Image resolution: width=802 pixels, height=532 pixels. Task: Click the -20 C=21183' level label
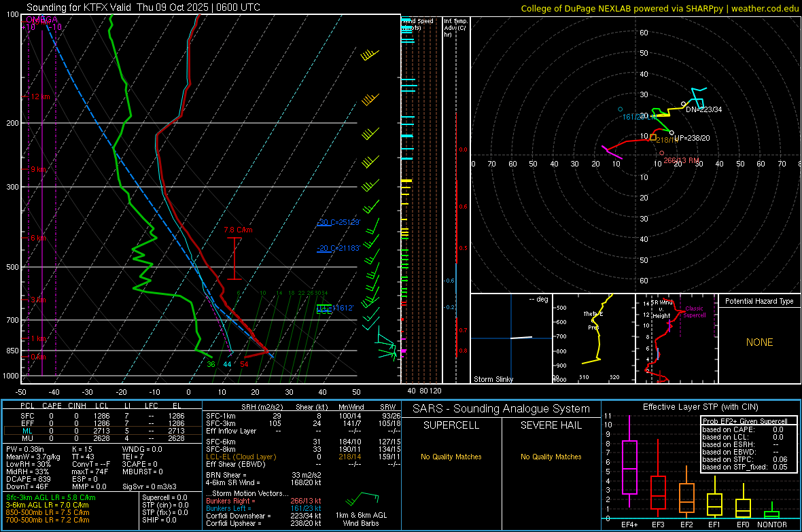tap(338, 248)
